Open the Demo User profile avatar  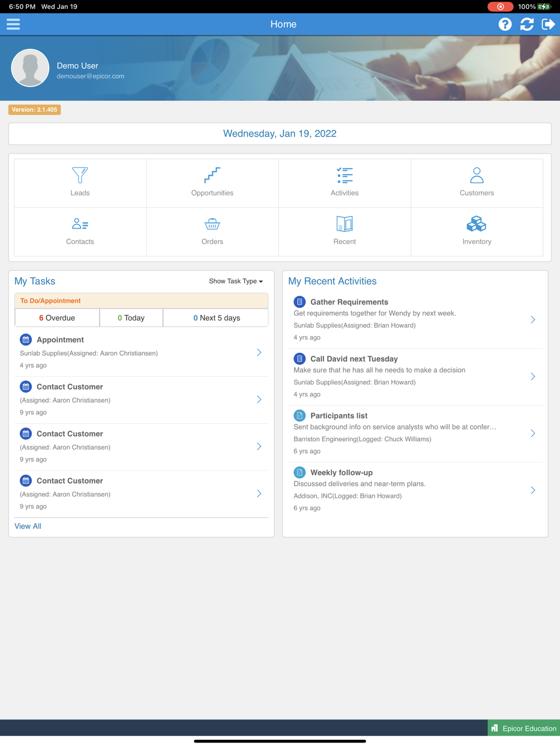point(30,68)
